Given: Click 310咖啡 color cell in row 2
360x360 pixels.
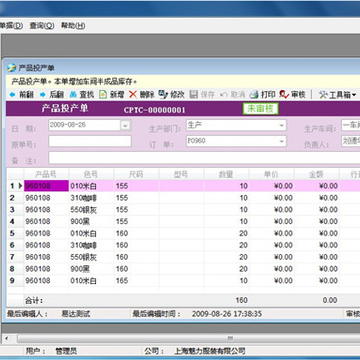Looking at the screenshot, I should [91, 198].
